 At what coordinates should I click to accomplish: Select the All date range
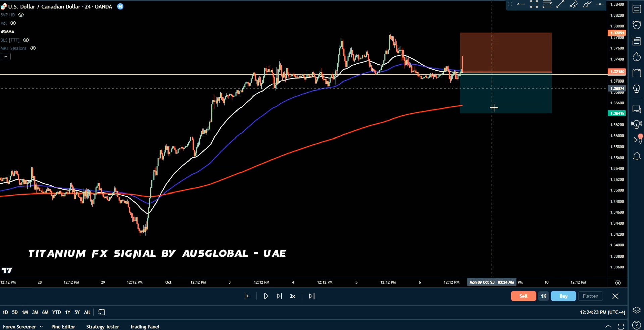(87, 312)
